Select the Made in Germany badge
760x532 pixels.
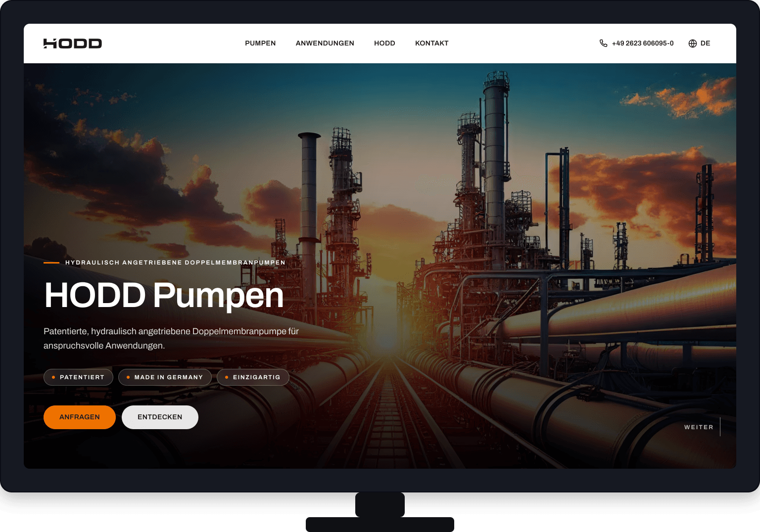pyautogui.click(x=165, y=377)
